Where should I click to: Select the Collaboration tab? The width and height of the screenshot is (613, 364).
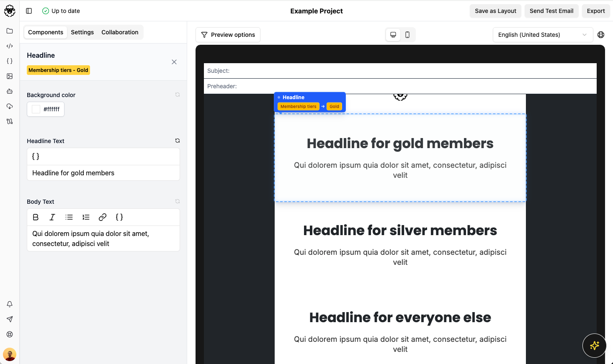coord(120,32)
